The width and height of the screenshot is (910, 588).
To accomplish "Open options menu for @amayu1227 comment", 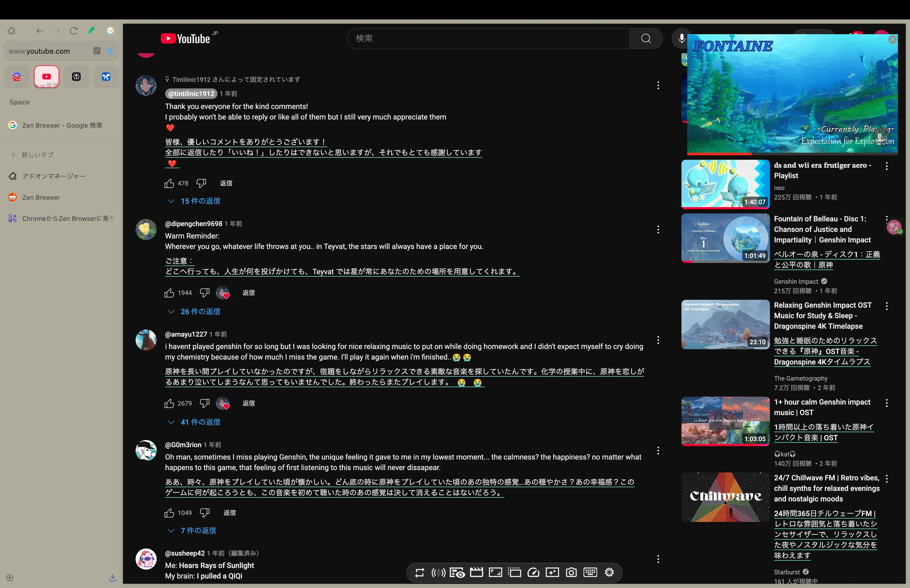I will click(x=658, y=340).
